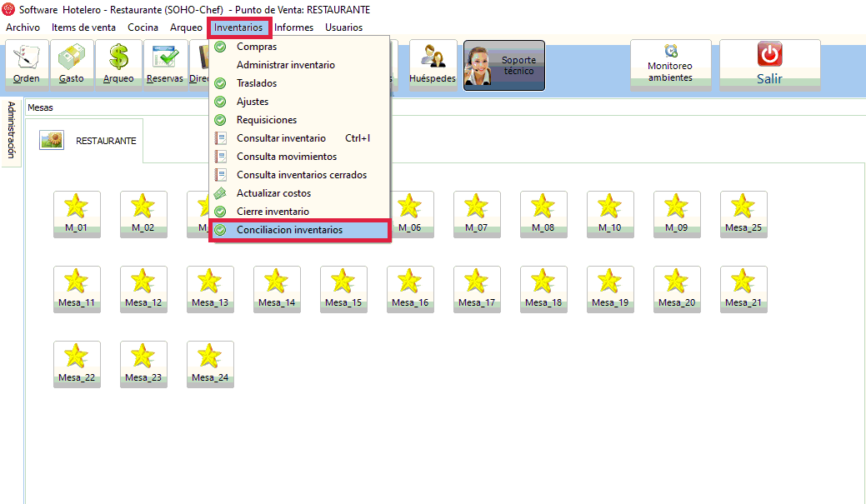
Task: Click the Soporte técnico button
Action: point(504,66)
